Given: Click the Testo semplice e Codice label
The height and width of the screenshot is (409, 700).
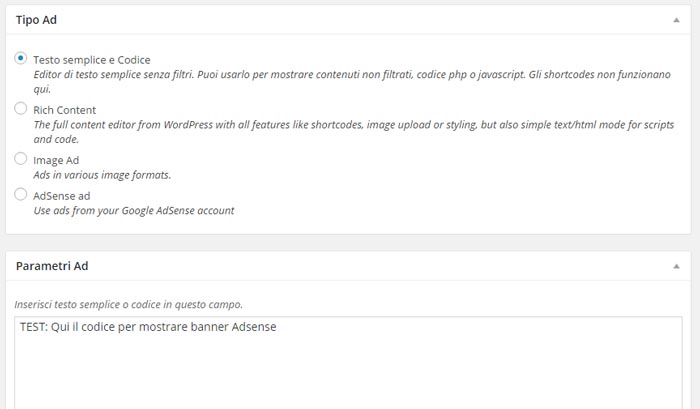Looking at the screenshot, I should coord(92,60).
